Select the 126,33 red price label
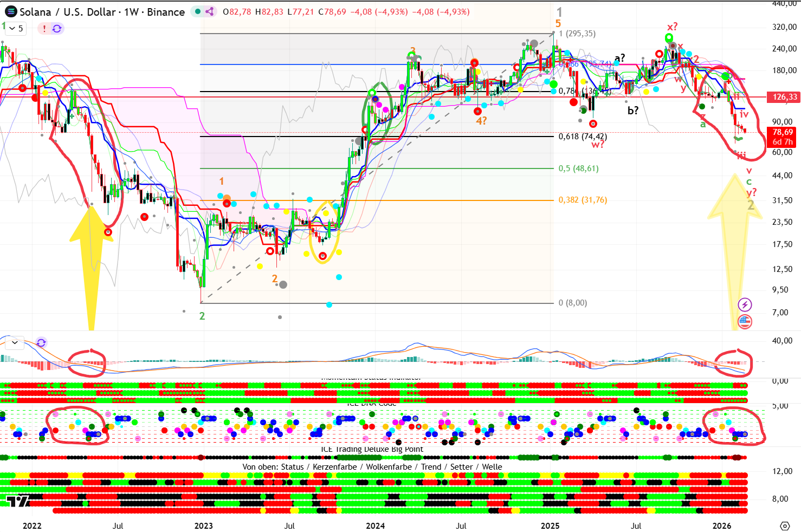801x532 pixels. pyautogui.click(x=785, y=97)
